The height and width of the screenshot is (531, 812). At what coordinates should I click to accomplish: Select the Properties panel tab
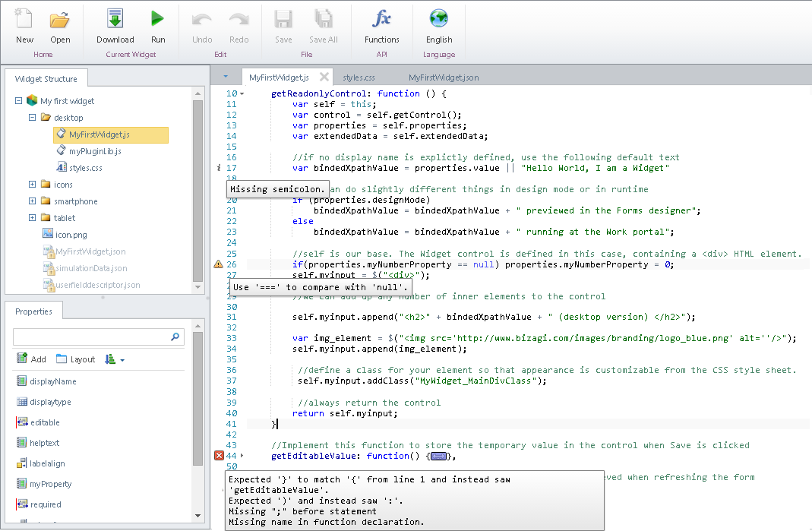pos(33,311)
